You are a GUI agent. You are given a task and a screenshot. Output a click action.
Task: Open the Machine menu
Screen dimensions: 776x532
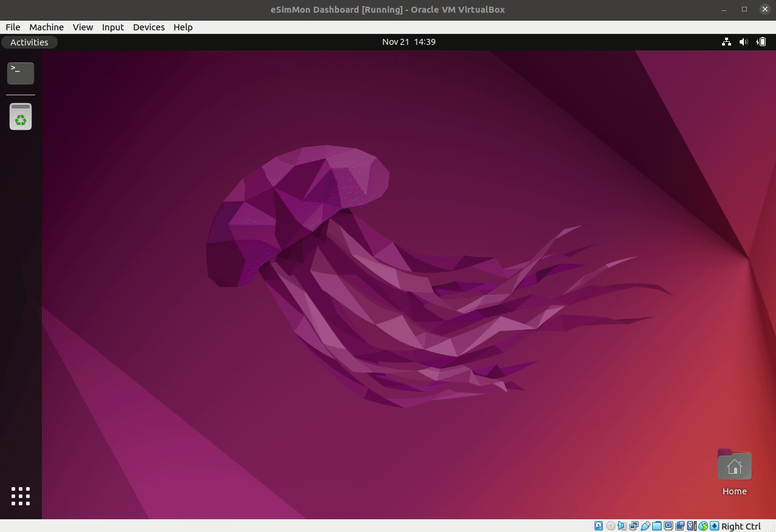click(46, 27)
